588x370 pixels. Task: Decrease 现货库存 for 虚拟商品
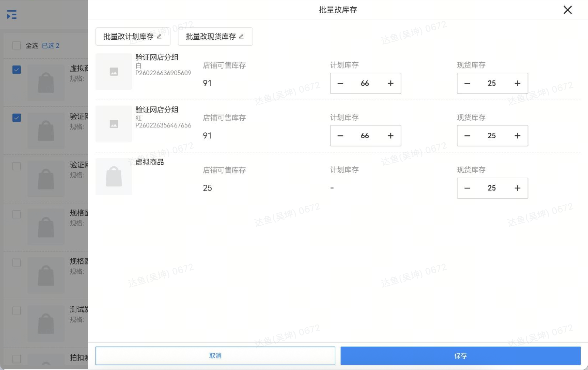click(467, 188)
